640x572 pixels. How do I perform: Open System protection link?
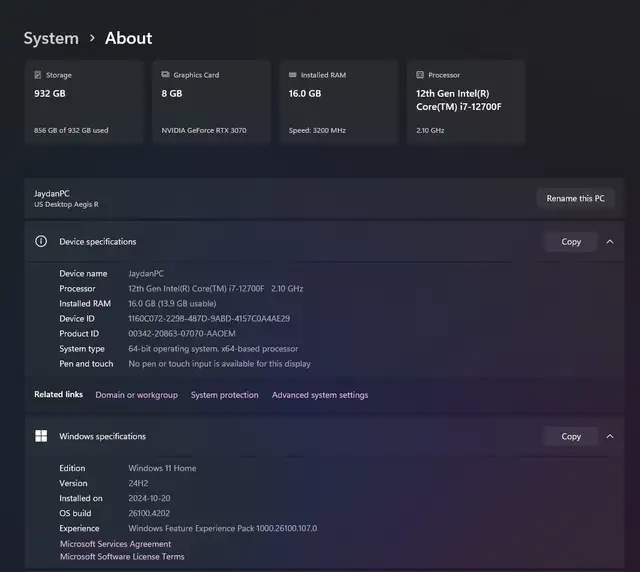[224, 395]
